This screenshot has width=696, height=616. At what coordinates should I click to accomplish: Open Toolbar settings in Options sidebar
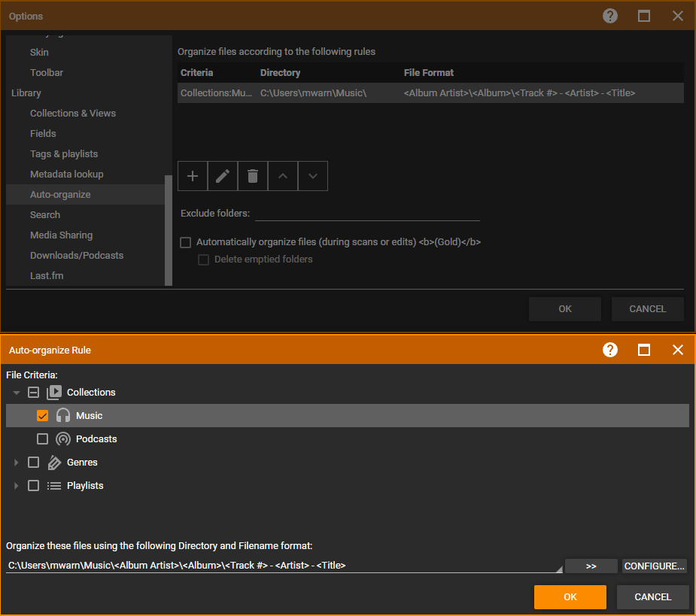pyautogui.click(x=47, y=73)
